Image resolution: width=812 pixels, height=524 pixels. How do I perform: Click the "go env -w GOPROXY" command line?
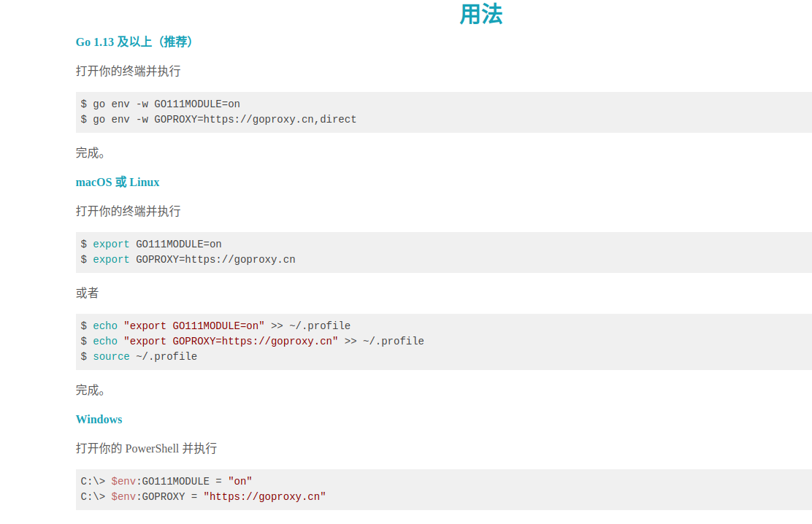coord(219,120)
